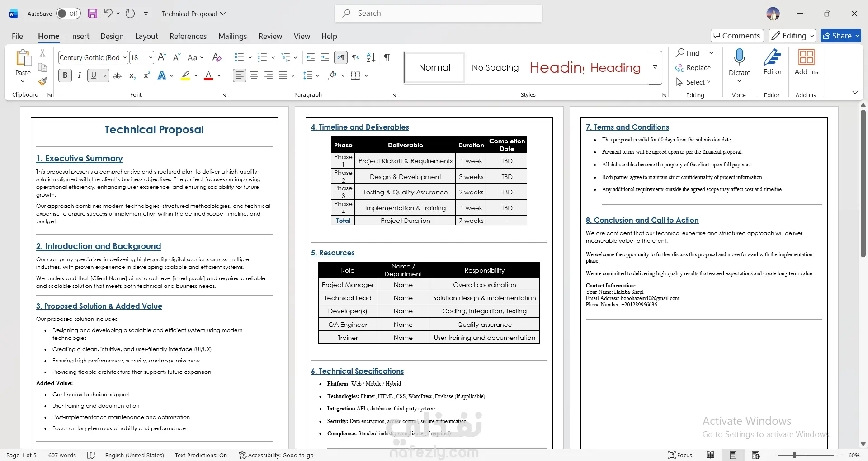Click the vertical scrollbar thumb
868x461 pixels.
863,183
